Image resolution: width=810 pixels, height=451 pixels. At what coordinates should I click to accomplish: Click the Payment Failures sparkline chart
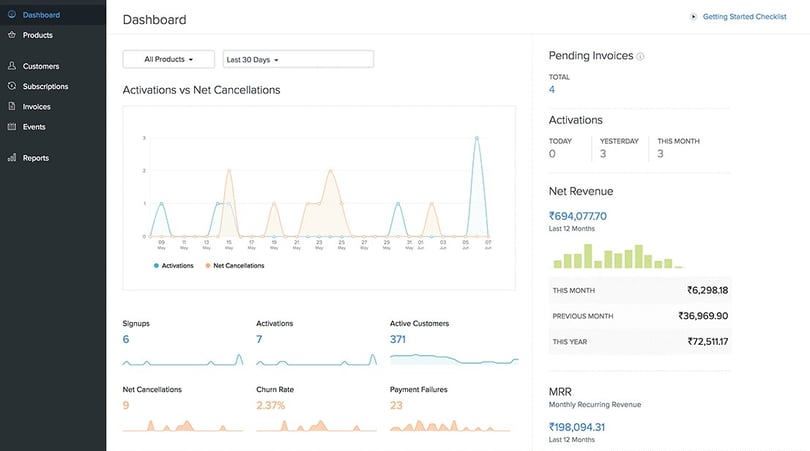click(450, 425)
